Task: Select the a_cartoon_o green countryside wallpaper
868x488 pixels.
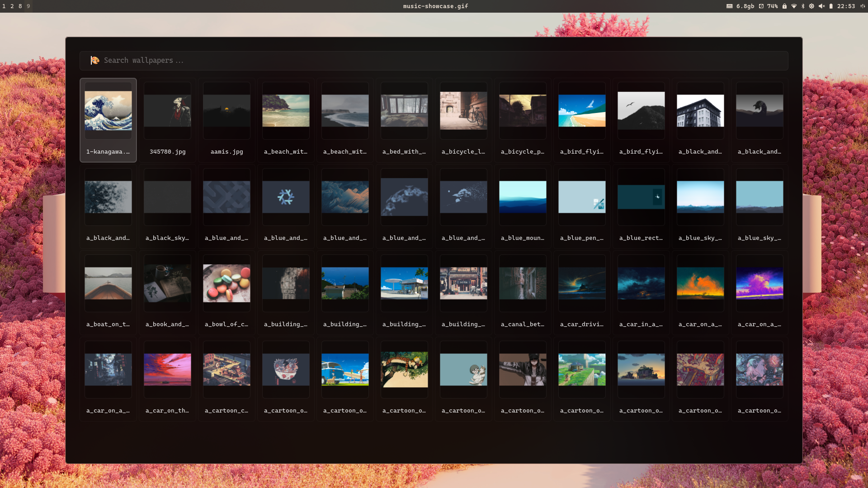Action: (582, 379)
